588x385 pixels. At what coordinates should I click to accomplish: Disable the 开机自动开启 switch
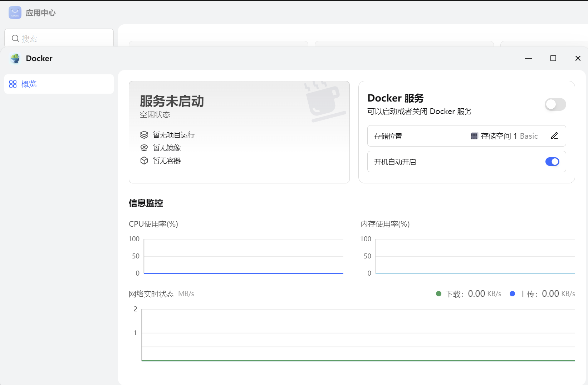click(x=552, y=162)
